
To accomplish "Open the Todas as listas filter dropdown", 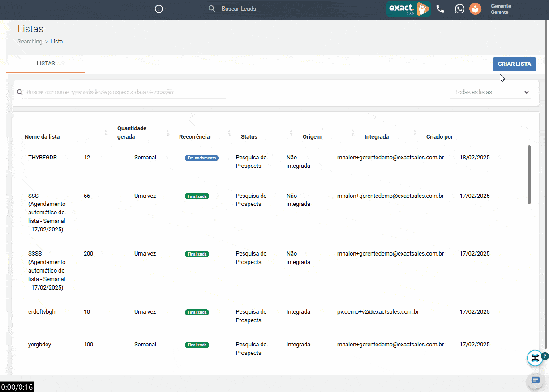I will [491, 92].
